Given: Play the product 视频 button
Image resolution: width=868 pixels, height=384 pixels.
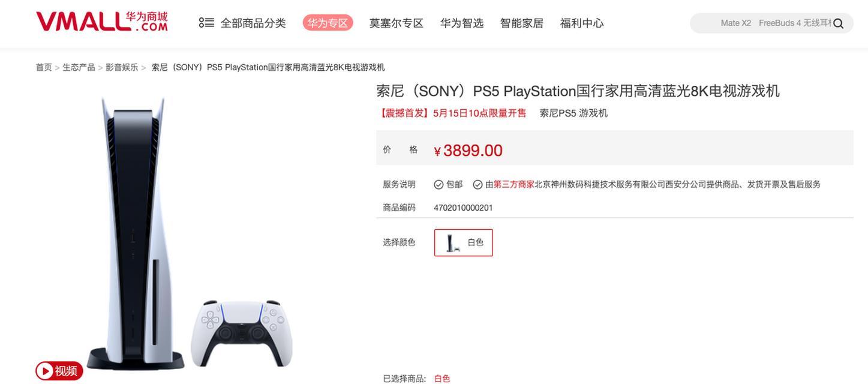Looking at the screenshot, I should point(59,371).
